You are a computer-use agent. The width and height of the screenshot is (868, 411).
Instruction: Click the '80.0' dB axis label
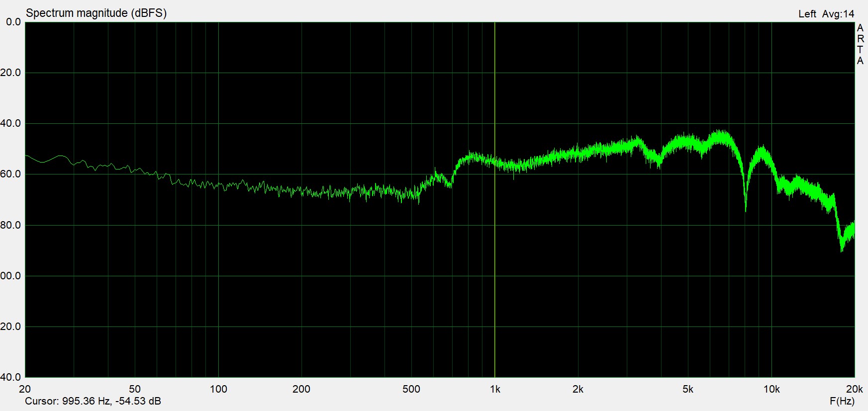pyautogui.click(x=11, y=225)
